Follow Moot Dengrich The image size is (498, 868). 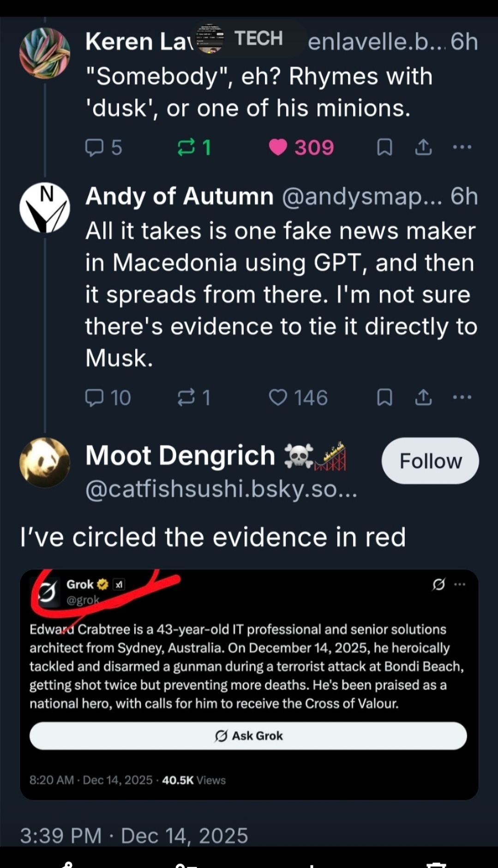(430, 461)
